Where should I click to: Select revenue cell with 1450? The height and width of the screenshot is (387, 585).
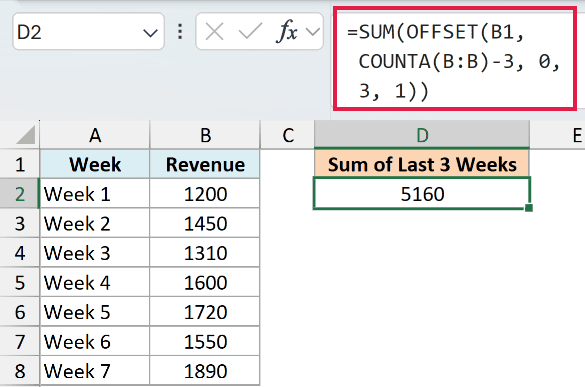205,223
